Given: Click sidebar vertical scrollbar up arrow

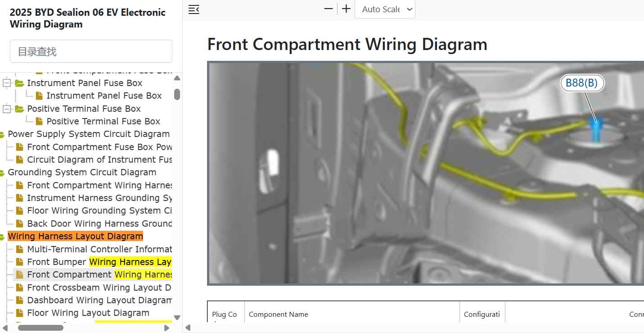Looking at the screenshot, I should pyautogui.click(x=177, y=78).
